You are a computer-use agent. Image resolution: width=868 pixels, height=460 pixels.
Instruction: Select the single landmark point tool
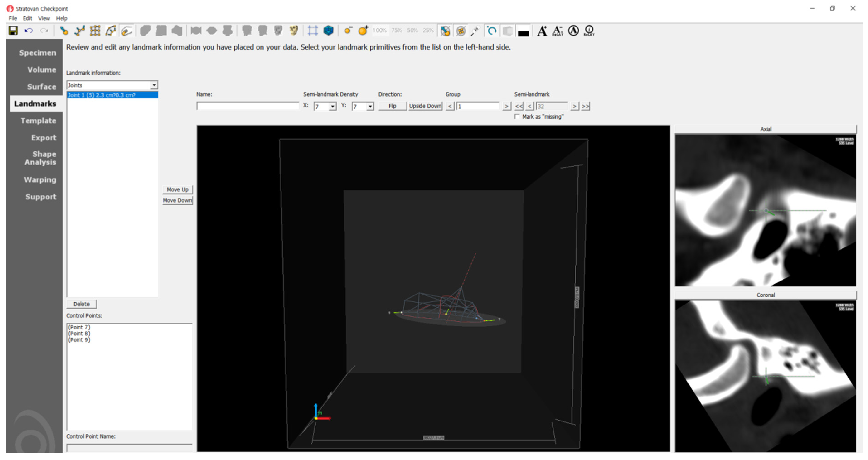pyautogui.click(x=64, y=31)
